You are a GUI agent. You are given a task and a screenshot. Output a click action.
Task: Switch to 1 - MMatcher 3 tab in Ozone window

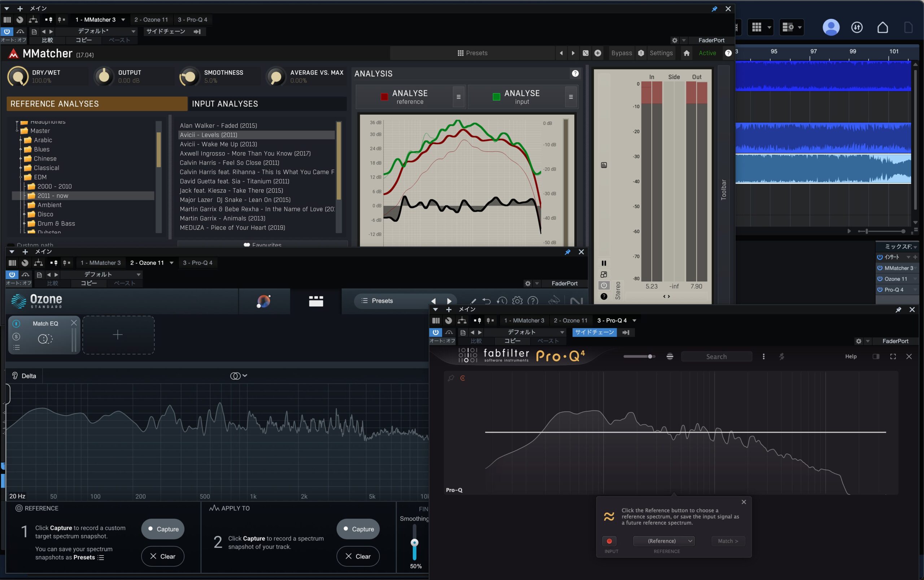coord(101,263)
